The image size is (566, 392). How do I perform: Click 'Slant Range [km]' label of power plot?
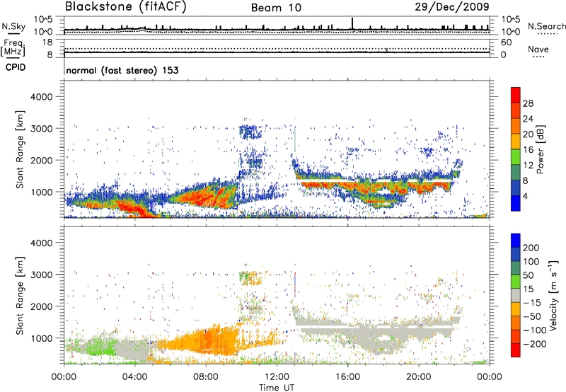coord(20,149)
